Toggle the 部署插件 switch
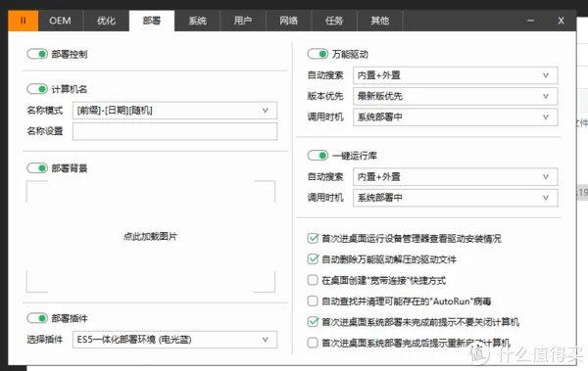588x371 pixels. pyautogui.click(x=37, y=318)
